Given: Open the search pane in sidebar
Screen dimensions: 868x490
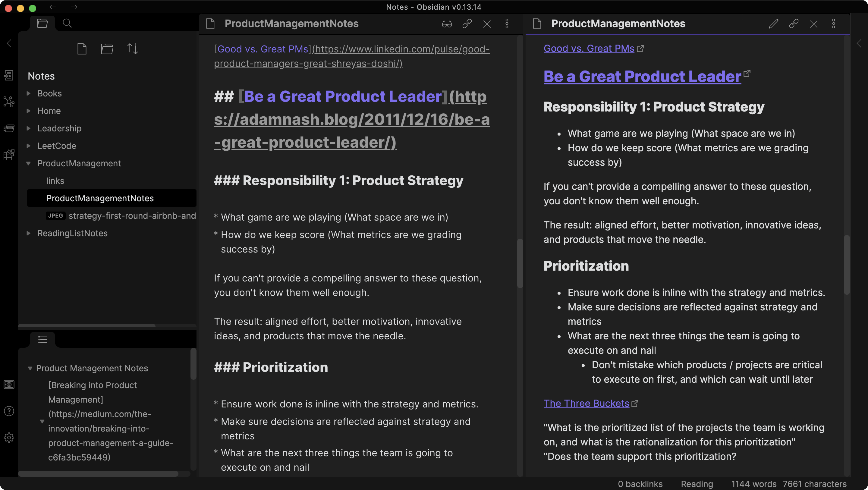Looking at the screenshot, I should coord(67,23).
